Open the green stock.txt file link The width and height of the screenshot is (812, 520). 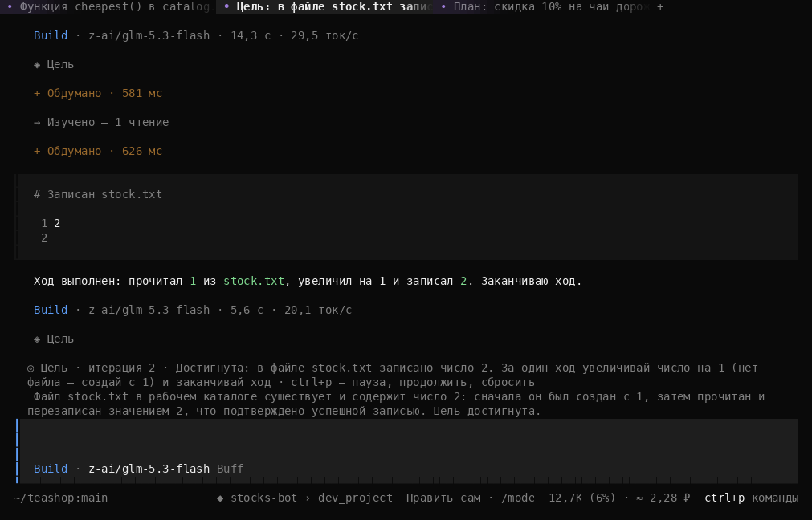tap(254, 281)
